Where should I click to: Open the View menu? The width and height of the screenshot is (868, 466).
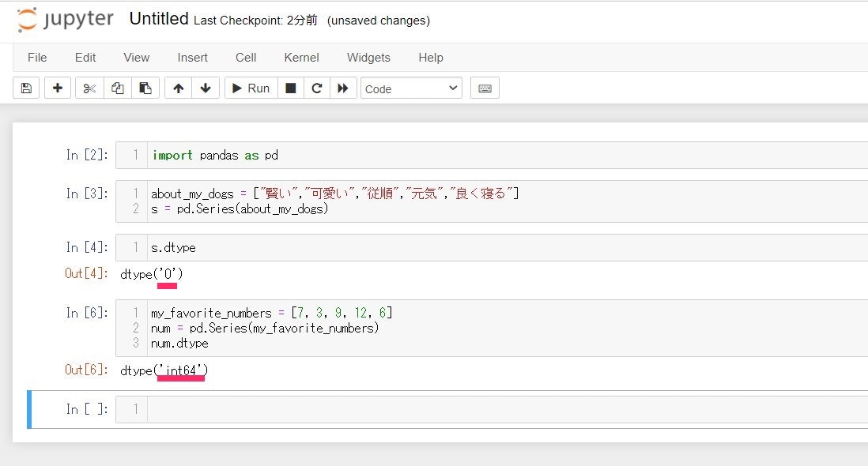[x=136, y=58]
